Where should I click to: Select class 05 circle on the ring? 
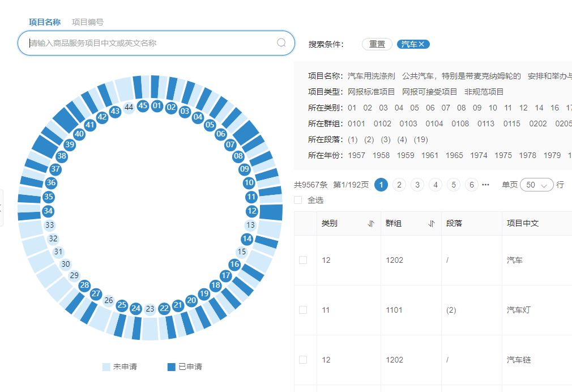[x=210, y=125]
